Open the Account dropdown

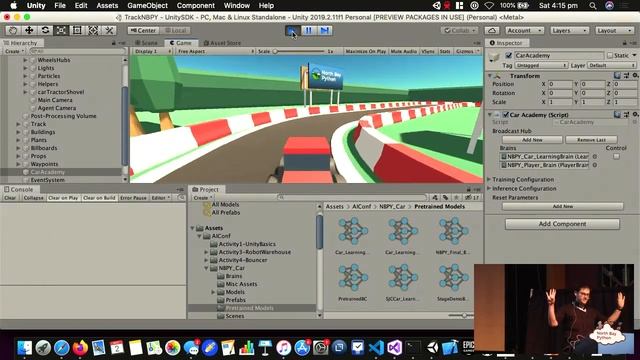(524, 31)
